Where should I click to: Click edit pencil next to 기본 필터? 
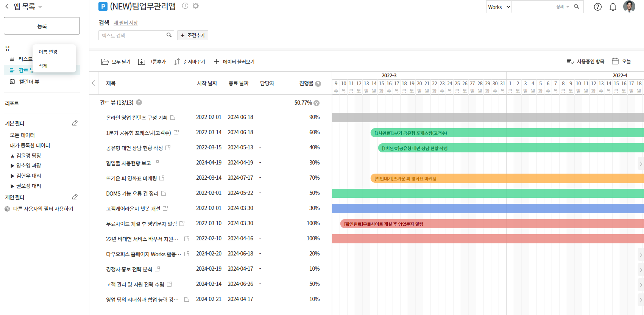[x=75, y=123]
